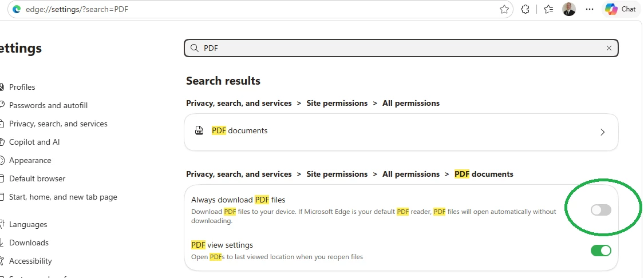Expand PDF documents with chevron arrow
Screen dimensions: 644x278
point(603,132)
